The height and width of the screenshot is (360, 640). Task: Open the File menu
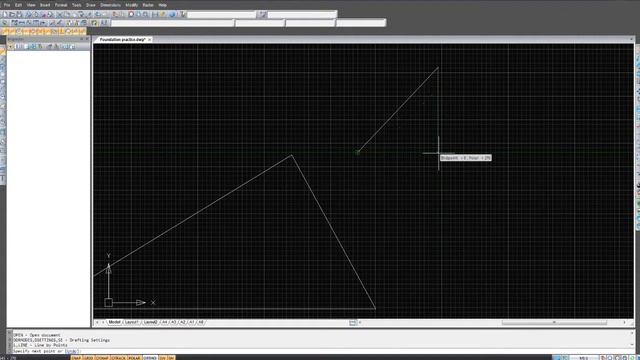(7, 5)
